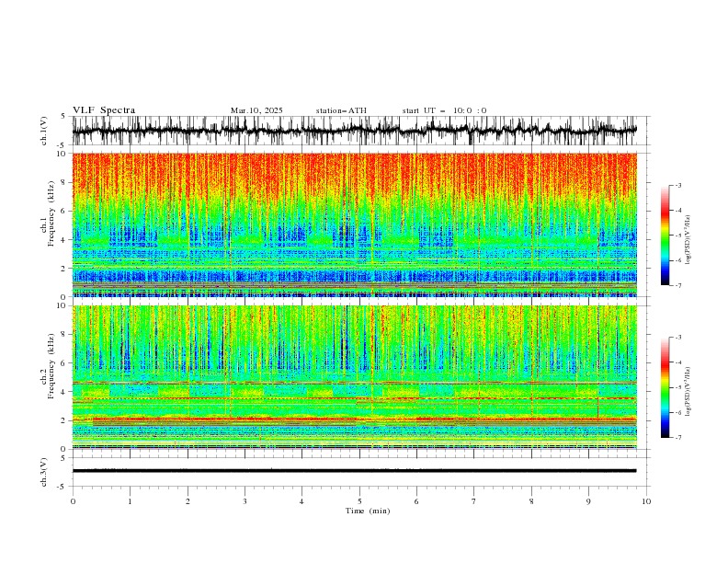The width and height of the screenshot is (728, 563).
Task: Click time axis tick label "6"
Action: point(416,501)
